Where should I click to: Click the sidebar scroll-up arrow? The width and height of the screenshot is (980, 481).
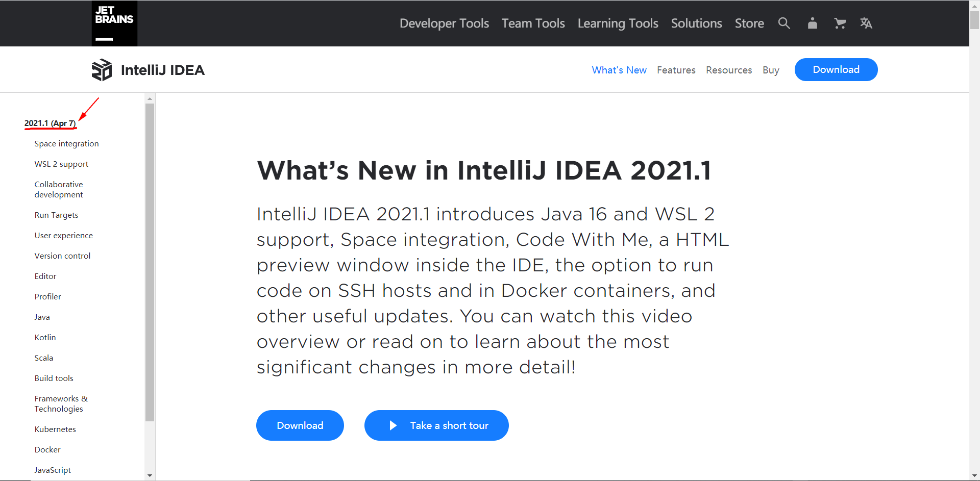tap(150, 98)
